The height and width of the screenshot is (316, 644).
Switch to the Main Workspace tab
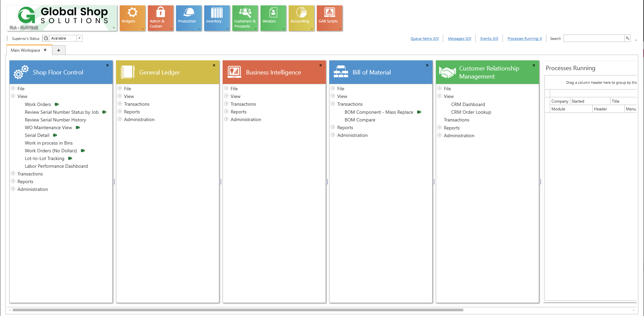(25, 50)
